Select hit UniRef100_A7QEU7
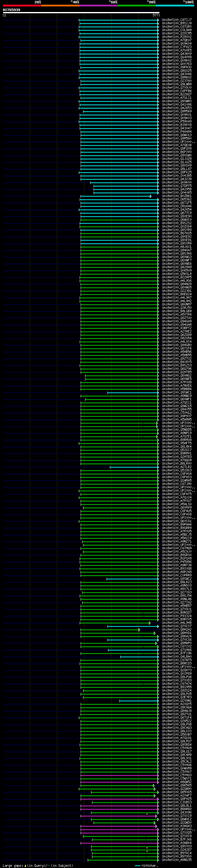Image resolution: width=197 pixels, height=868 pixels. click(x=176, y=40)
